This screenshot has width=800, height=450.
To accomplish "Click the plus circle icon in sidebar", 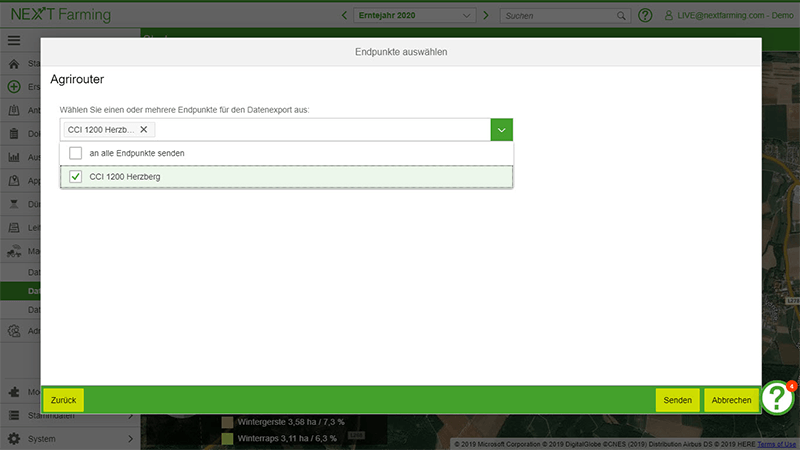I will (14, 87).
